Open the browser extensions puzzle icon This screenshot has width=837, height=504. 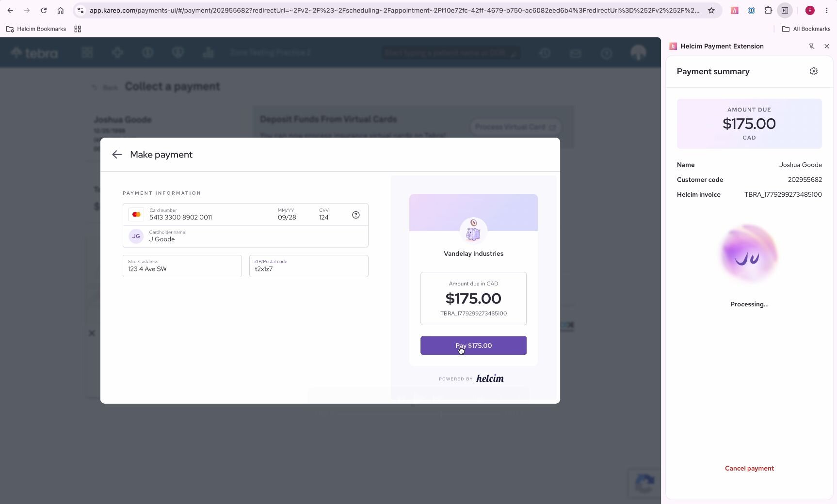768,10
